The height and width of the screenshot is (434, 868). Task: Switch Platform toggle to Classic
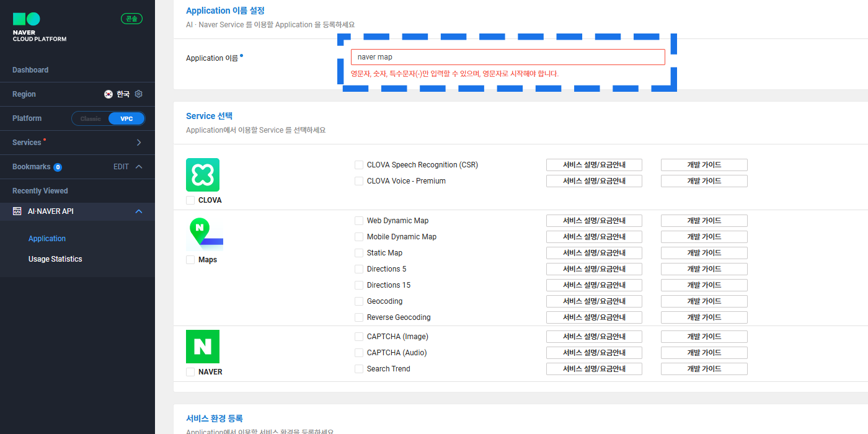click(91, 118)
